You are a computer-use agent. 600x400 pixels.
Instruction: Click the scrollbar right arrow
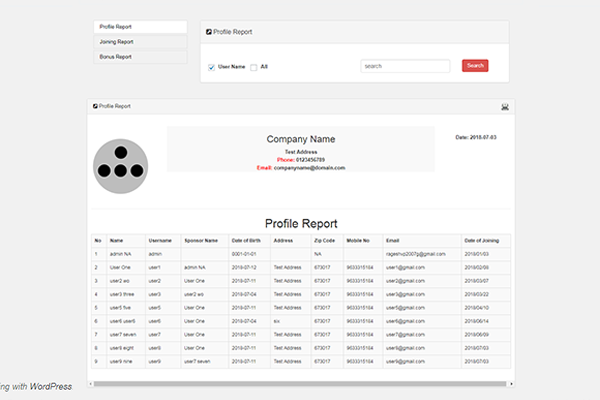[513, 383]
